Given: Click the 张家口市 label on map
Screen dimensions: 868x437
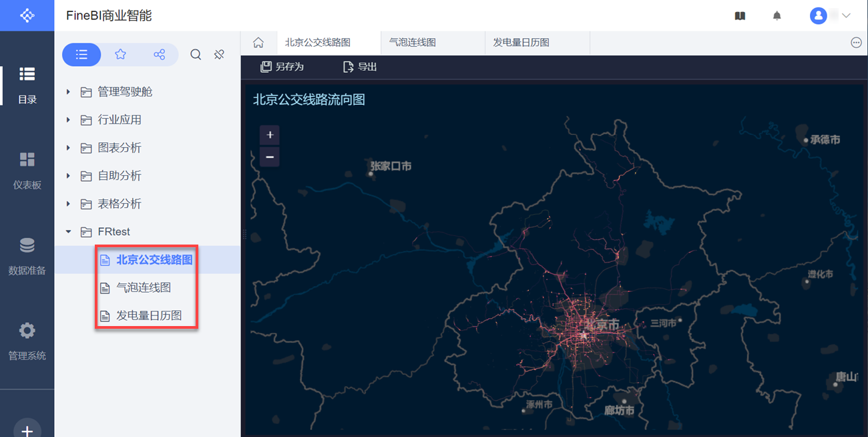Looking at the screenshot, I should [391, 166].
